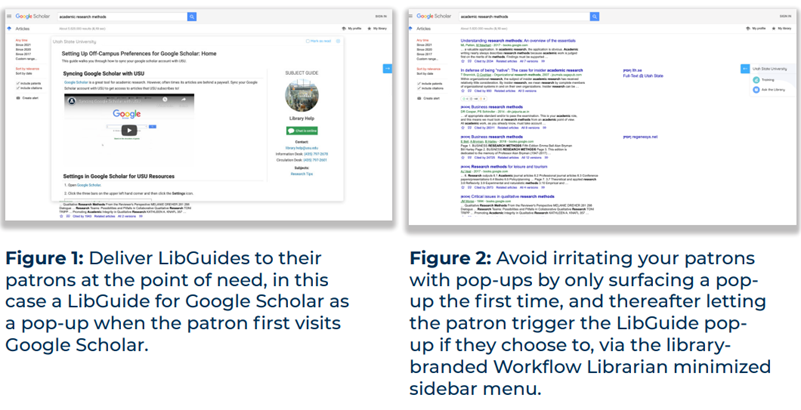Click the green Chat is online button

click(302, 131)
